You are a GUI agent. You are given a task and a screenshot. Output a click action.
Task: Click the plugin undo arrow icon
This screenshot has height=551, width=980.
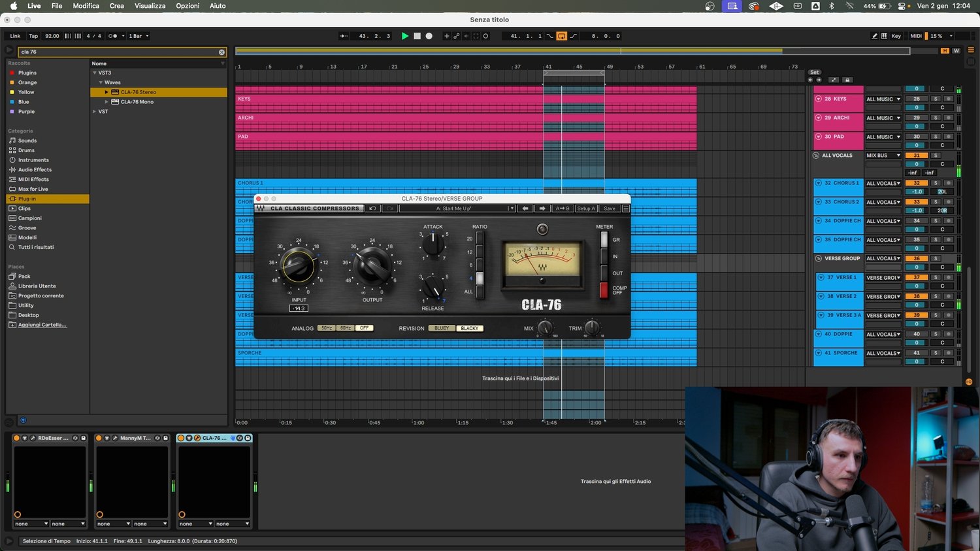pos(372,209)
